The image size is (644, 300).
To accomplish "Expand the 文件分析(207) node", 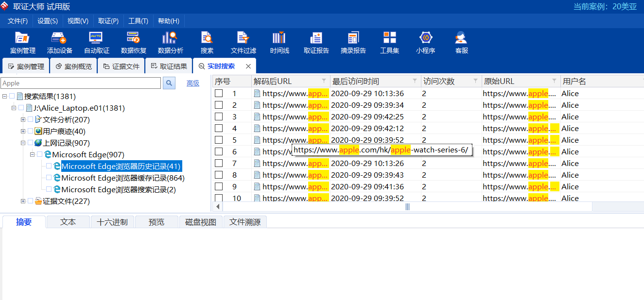I will coord(23,119).
